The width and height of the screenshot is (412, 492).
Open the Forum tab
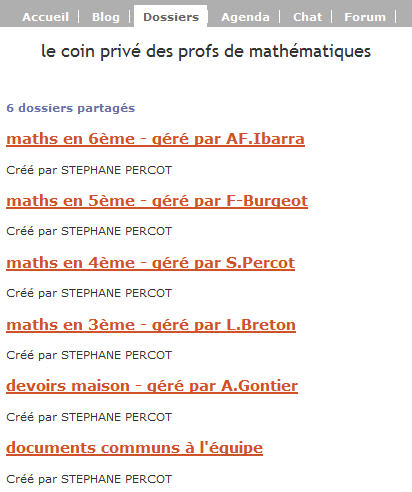click(365, 17)
